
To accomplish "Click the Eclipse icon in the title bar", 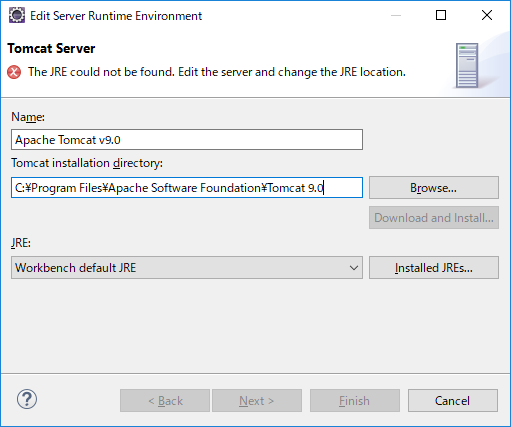I will click(17, 15).
